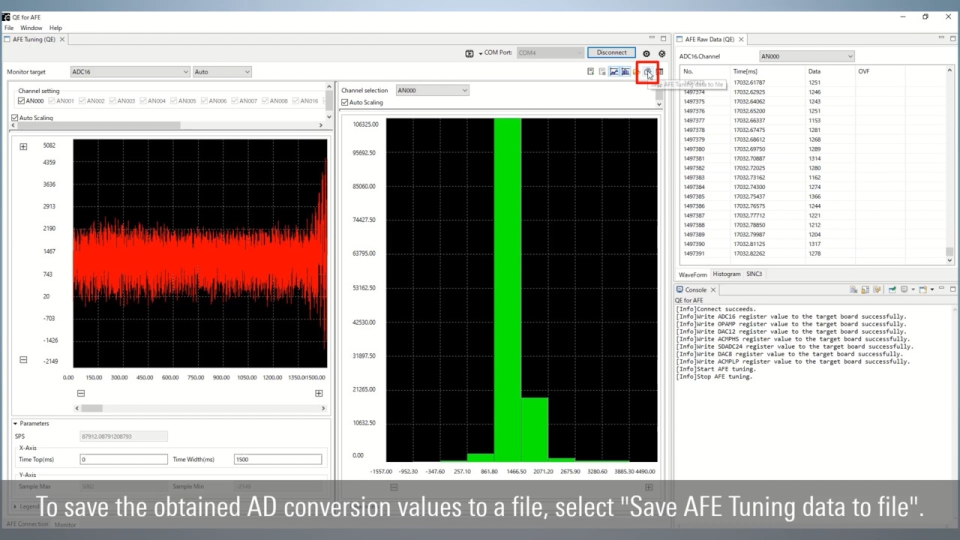Screen dimensions: 960x540
Task: Click the trash icon in tuning toolbar
Action: [x=660, y=72]
